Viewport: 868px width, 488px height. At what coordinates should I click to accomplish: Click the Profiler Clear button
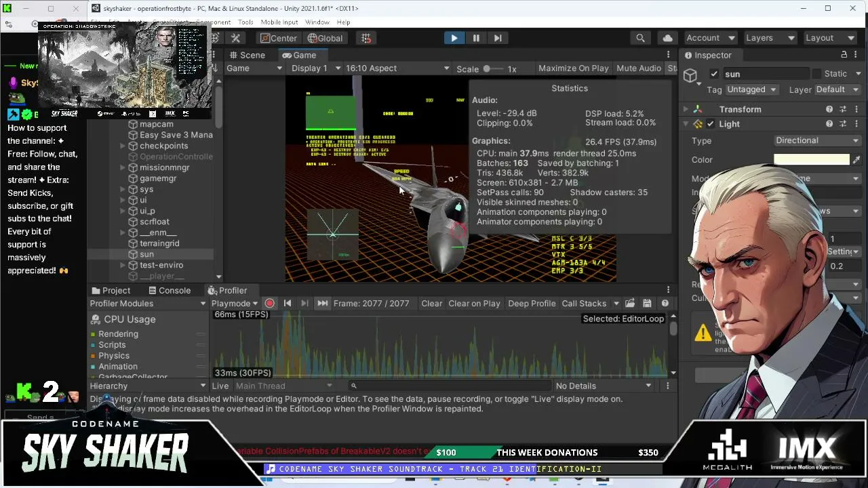[431, 304]
